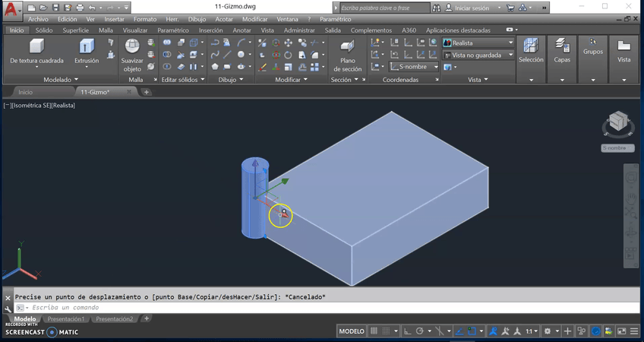The image size is (644, 342).
Task: Switch to the Presentación1 layout tab
Action: pyautogui.click(x=67, y=319)
